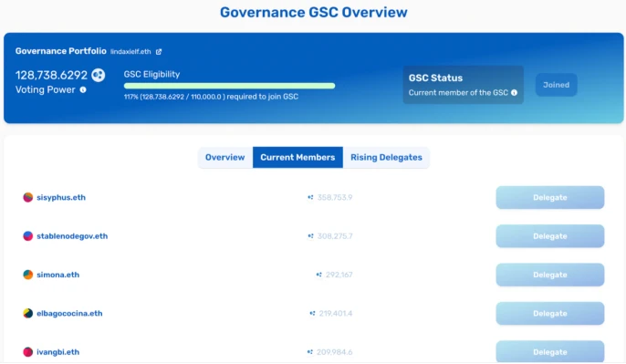626x364 pixels.
Task: Click the lindaxielf.eth address link
Action: tap(130, 52)
